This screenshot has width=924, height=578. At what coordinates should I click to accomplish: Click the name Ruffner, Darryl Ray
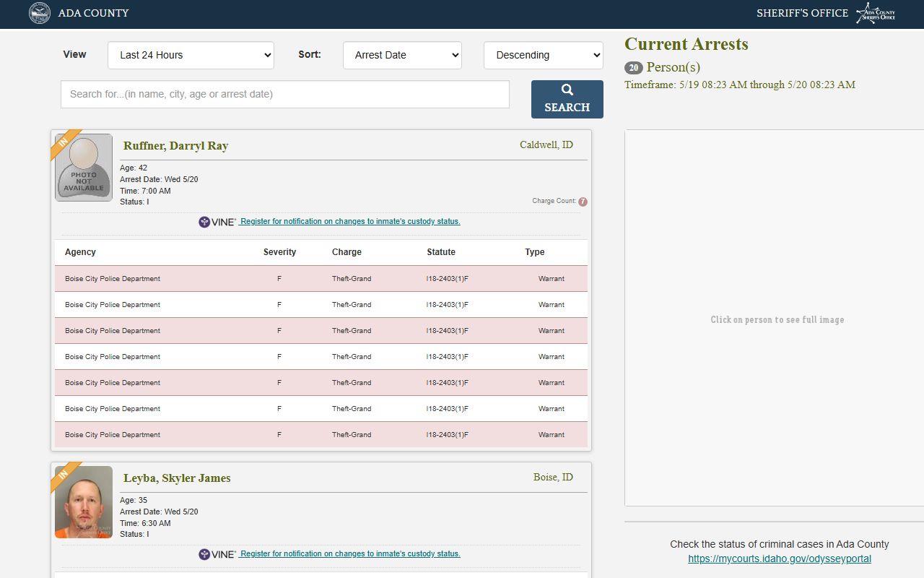point(175,146)
